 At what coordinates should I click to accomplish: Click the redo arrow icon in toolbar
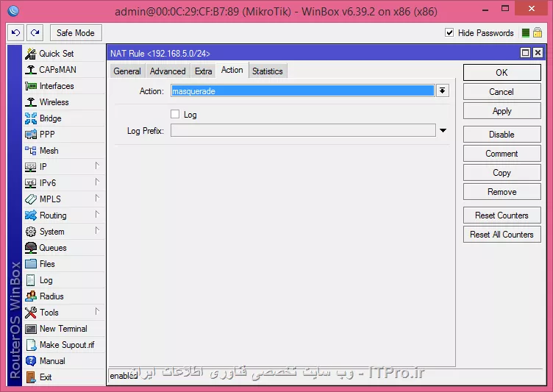pos(35,33)
